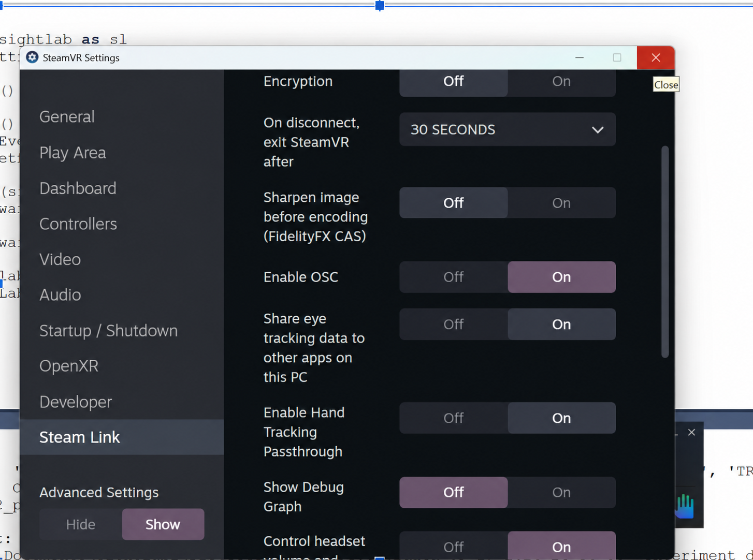Hide Advanced Settings
Screen dimensions: 753x560
pos(81,524)
